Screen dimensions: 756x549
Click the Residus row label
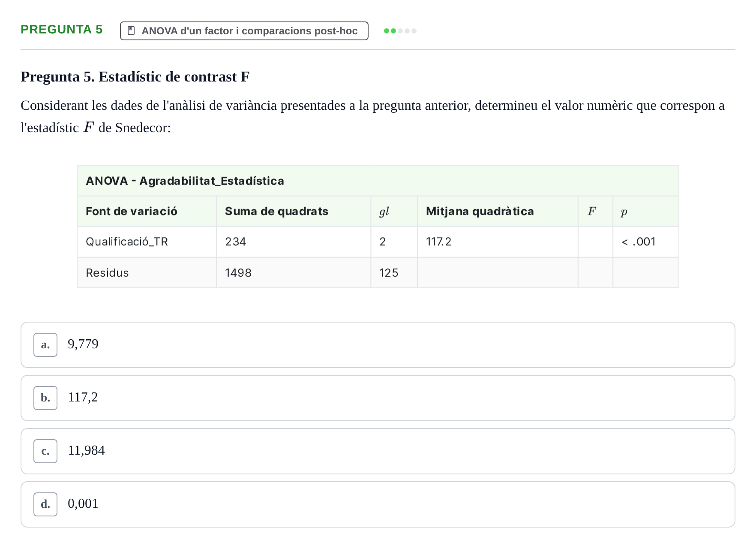point(107,273)
